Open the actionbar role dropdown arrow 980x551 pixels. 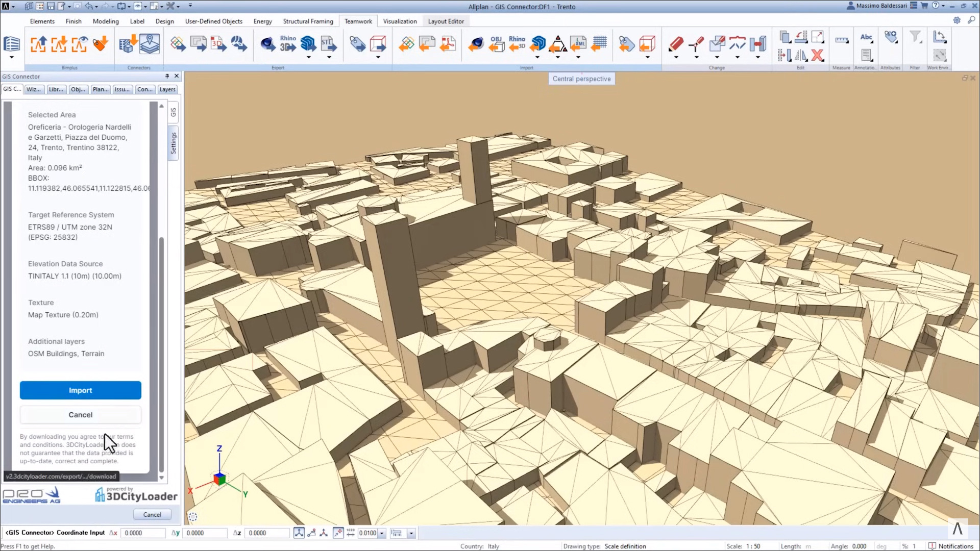pyautogui.click(x=12, y=57)
